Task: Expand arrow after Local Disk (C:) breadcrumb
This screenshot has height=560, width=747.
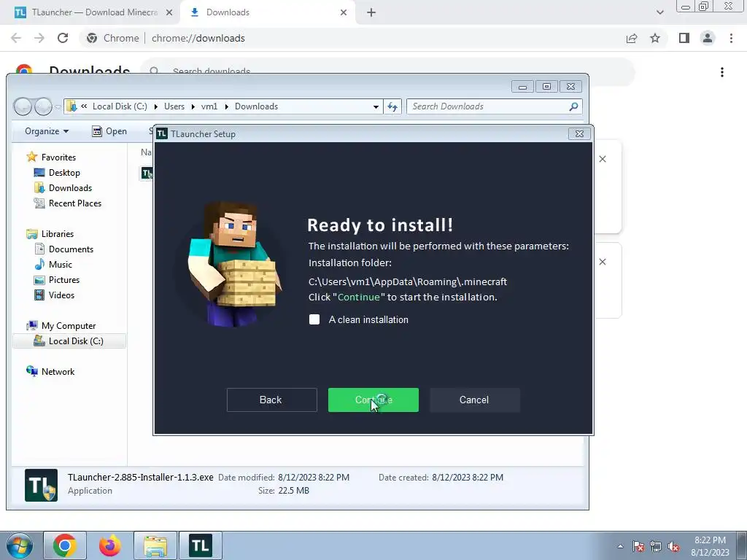Action: tap(156, 106)
